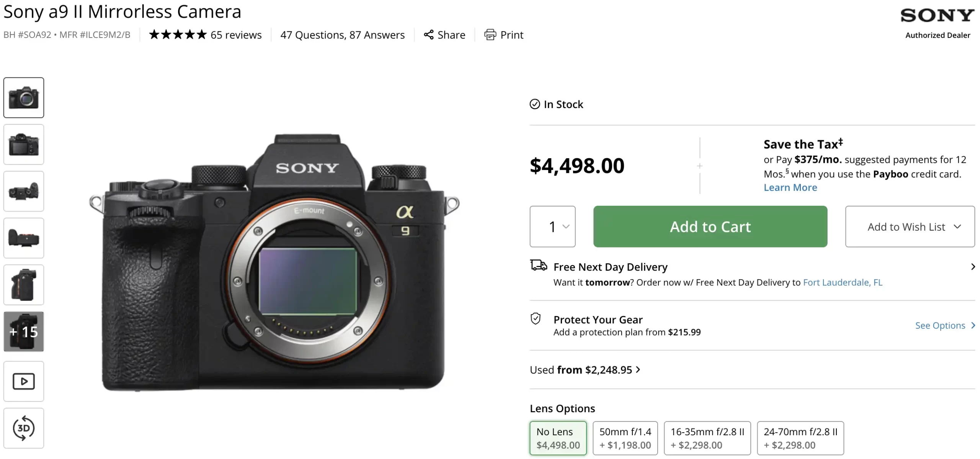Open the product video player thumbnail

pos(24,381)
